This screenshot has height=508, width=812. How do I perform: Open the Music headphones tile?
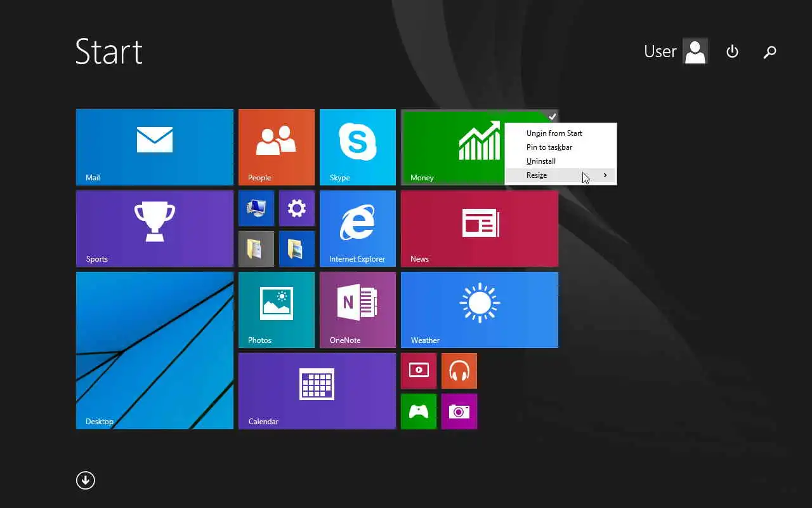[459, 371]
